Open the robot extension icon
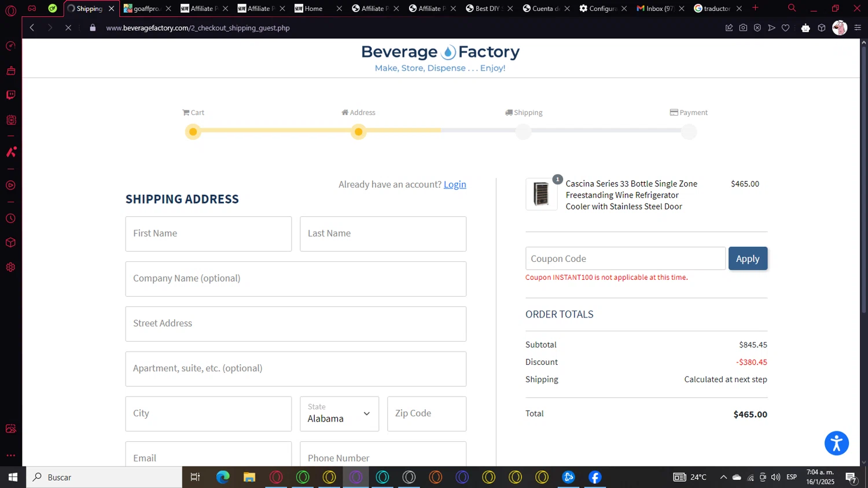 pyautogui.click(x=806, y=28)
